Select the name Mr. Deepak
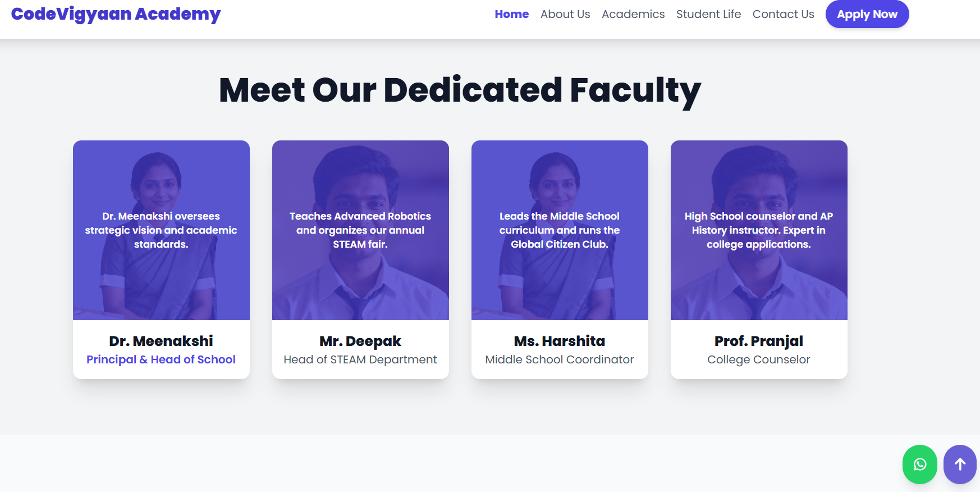 [360, 340]
